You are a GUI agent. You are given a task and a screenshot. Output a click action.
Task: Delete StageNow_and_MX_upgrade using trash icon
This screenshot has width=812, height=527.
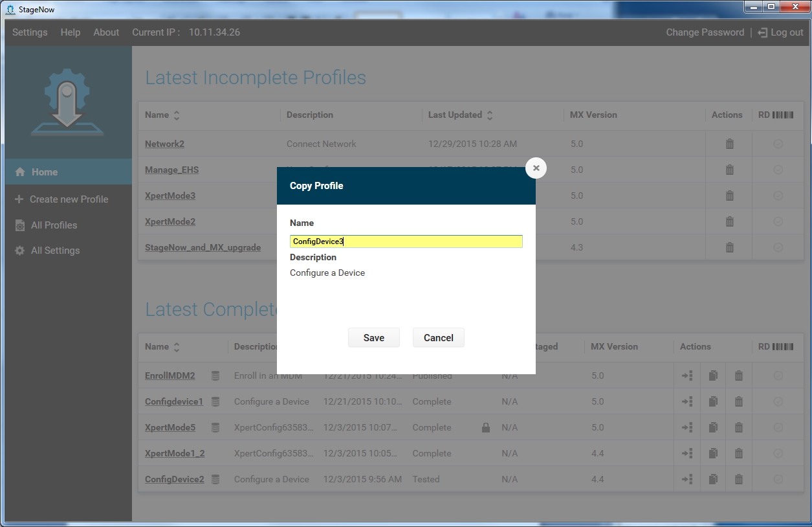pos(729,247)
